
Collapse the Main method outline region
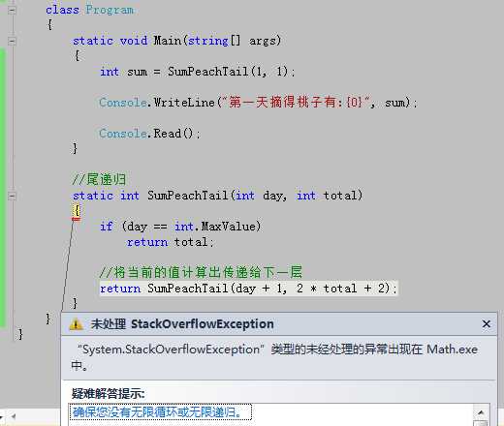[12, 41]
